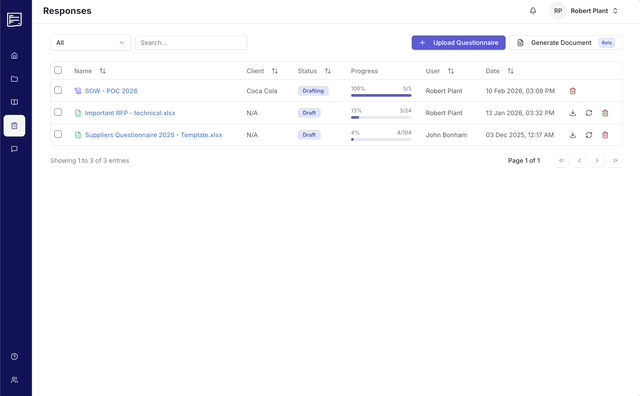The image size is (640, 396).
Task: Click the Responses page title
Action: click(67, 11)
